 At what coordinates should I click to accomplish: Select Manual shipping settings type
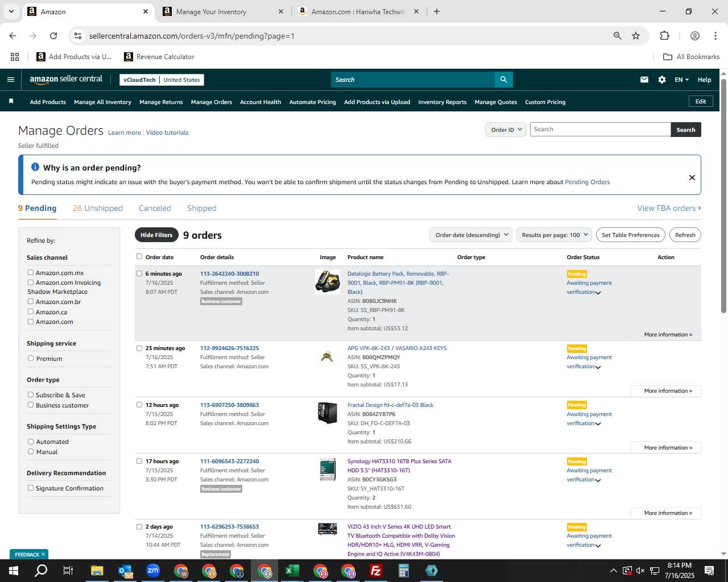tap(31, 451)
